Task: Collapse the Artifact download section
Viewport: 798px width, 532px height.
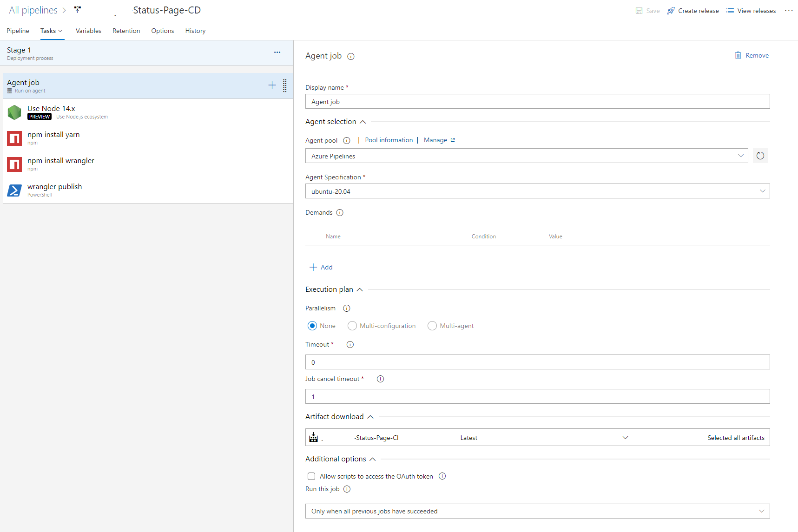Action: [x=370, y=417]
